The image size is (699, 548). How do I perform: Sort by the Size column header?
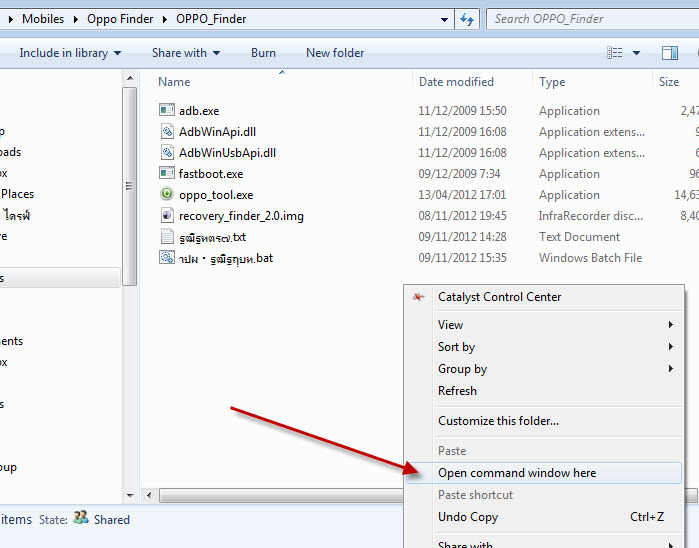[669, 82]
